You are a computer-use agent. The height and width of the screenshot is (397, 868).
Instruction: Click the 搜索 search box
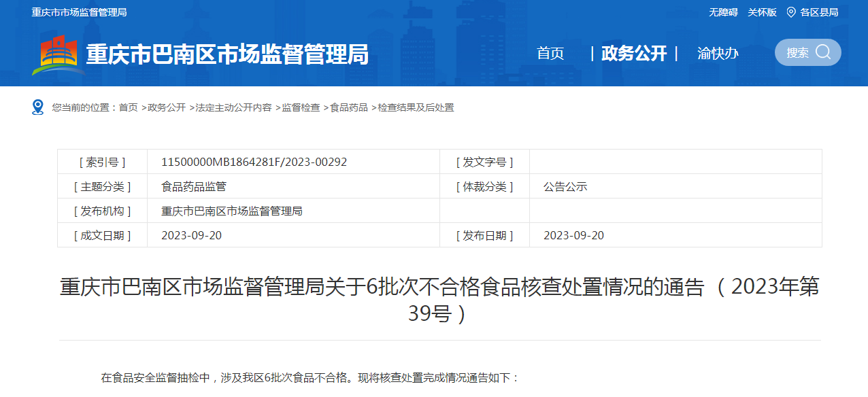click(x=807, y=52)
